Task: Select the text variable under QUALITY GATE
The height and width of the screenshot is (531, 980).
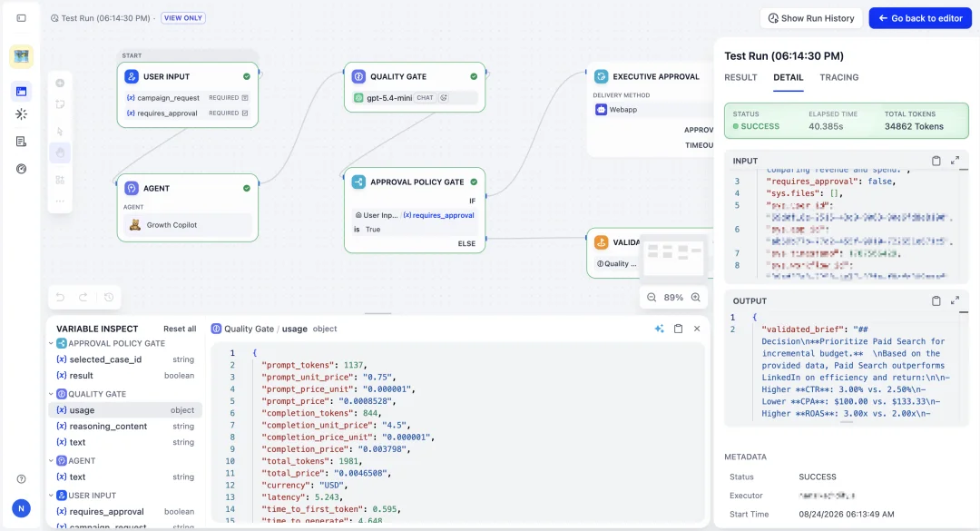Action: 125,442
